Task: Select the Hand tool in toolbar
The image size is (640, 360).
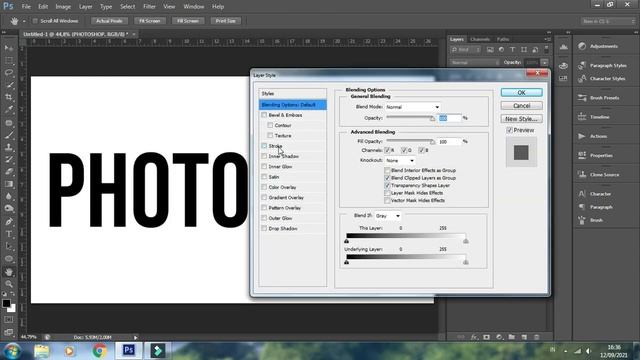Action: 9,272
